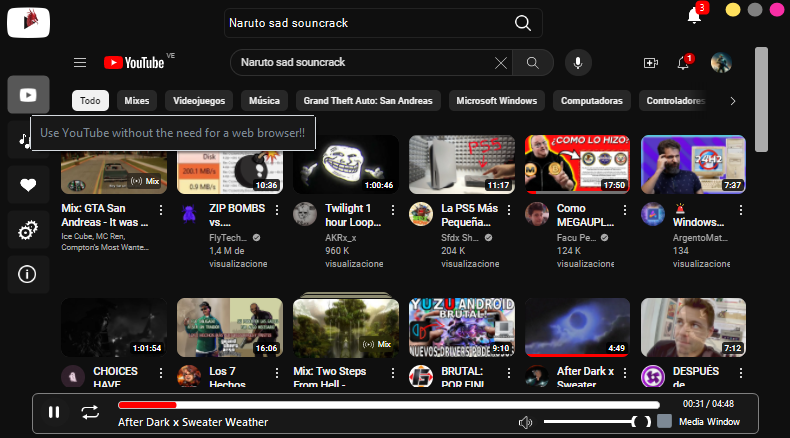Screen dimensions: 790x438
Task: Open the ZIP BOMBS video thumbnail
Action: tap(230, 173)
